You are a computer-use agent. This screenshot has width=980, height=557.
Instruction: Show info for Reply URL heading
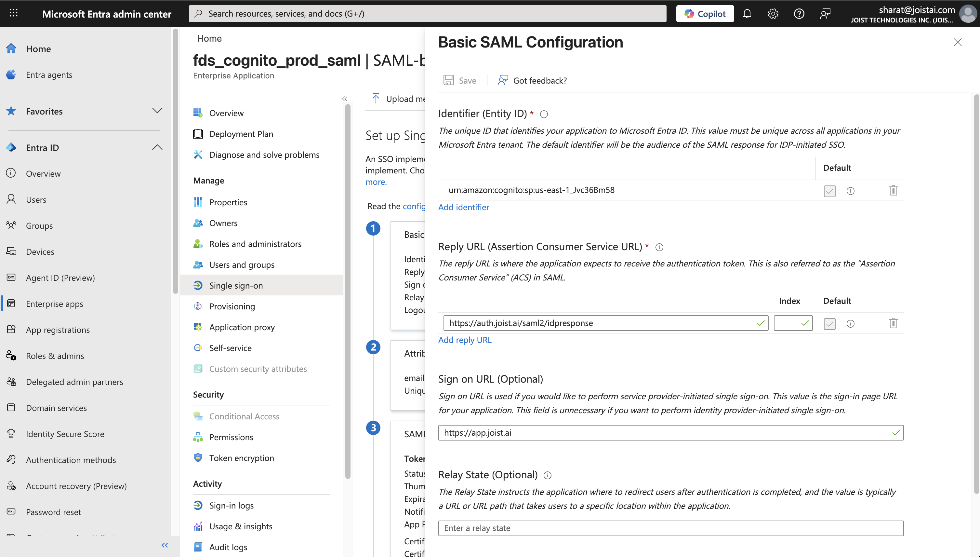[x=659, y=247]
